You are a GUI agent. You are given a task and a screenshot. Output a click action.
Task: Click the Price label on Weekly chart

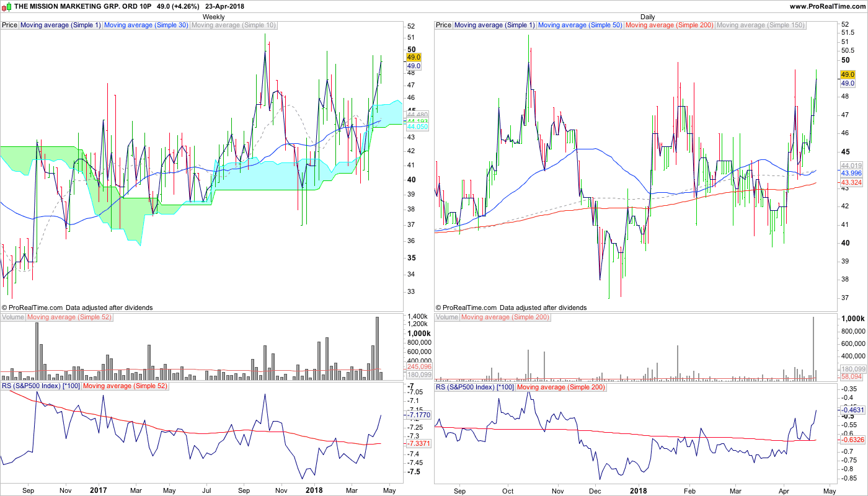point(9,25)
